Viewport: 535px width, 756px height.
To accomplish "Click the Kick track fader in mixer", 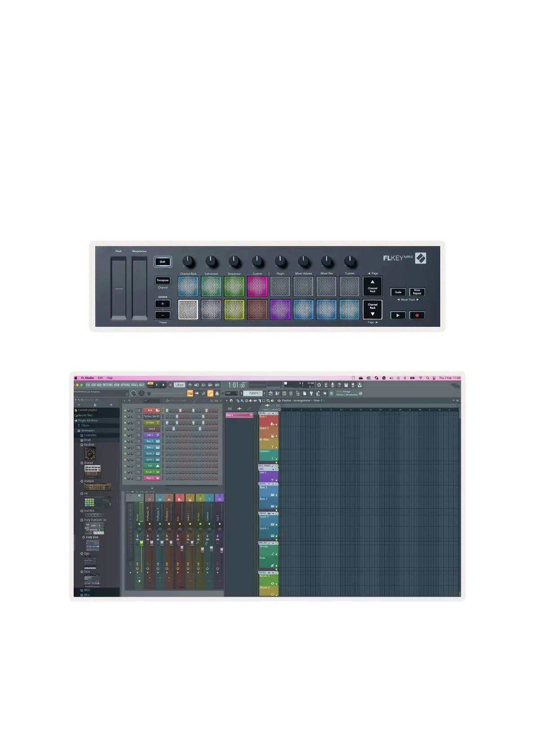I will 182,549.
